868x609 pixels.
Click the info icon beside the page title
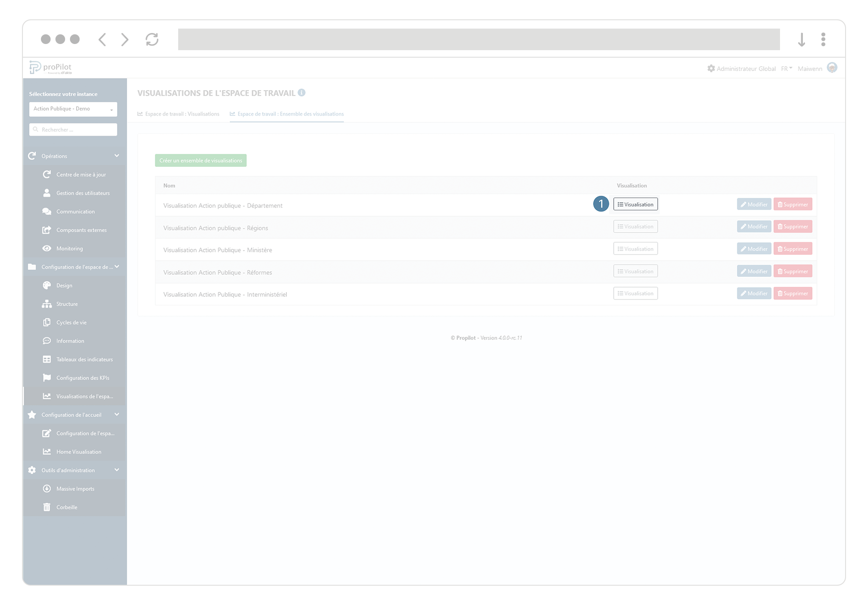pos(301,93)
